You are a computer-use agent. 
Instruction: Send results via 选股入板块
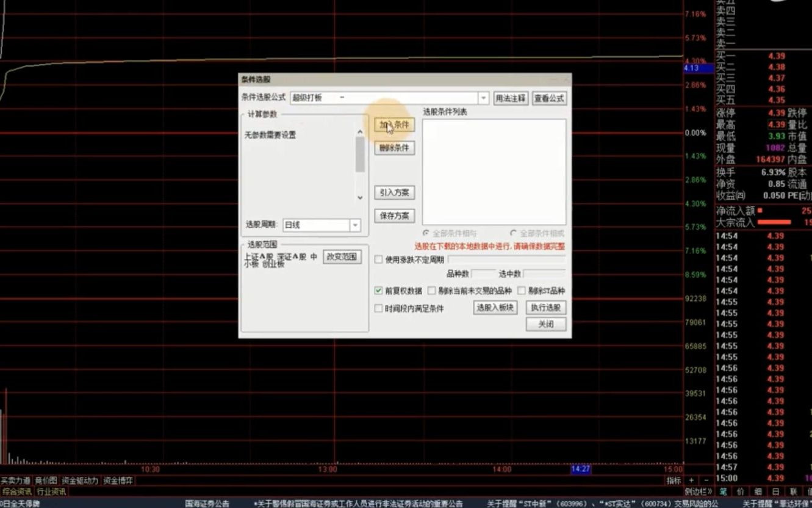coord(495,308)
